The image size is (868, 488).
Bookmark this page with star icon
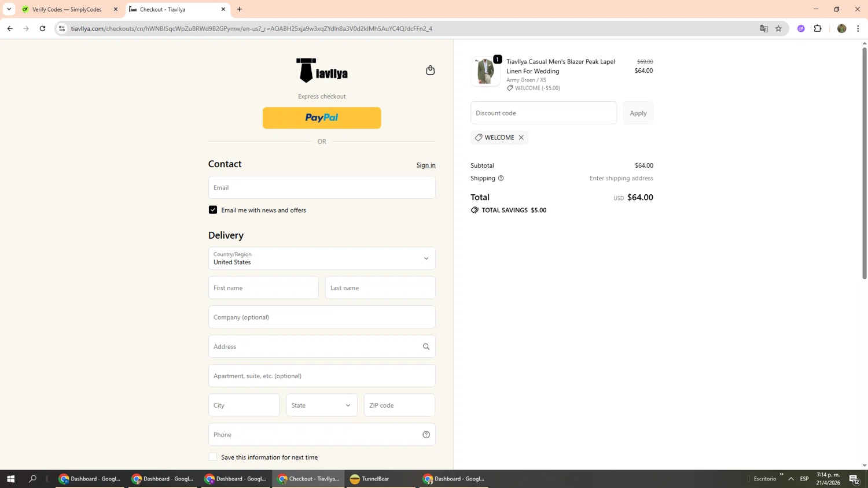[778, 28]
